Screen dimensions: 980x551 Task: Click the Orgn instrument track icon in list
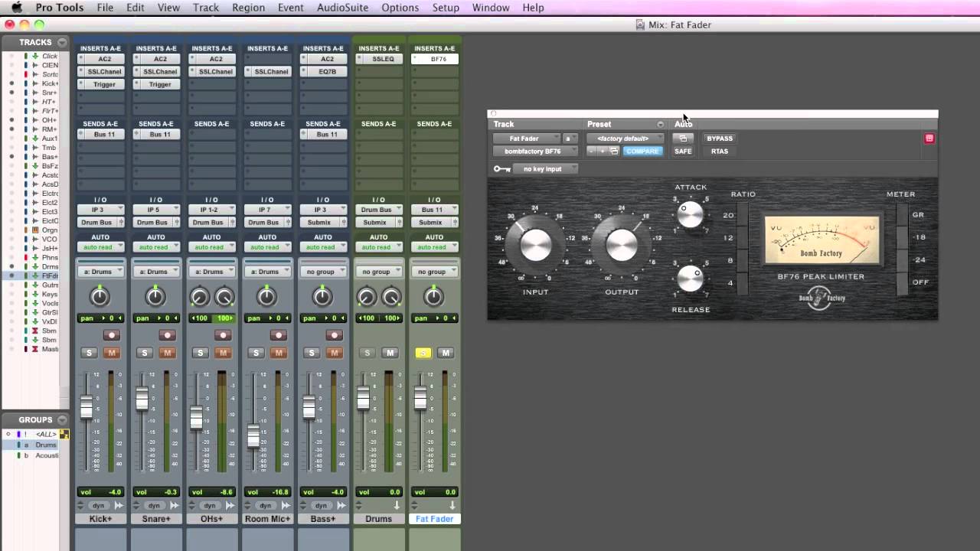click(35, 230)
